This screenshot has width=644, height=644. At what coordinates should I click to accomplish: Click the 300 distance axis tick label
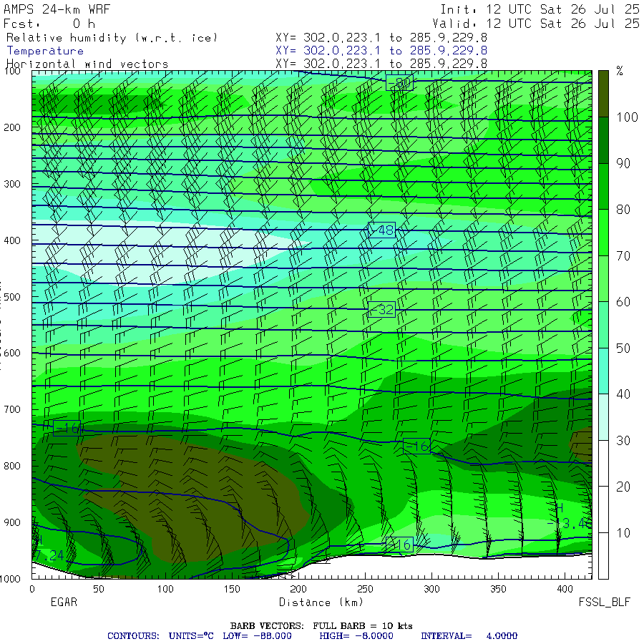431,589
